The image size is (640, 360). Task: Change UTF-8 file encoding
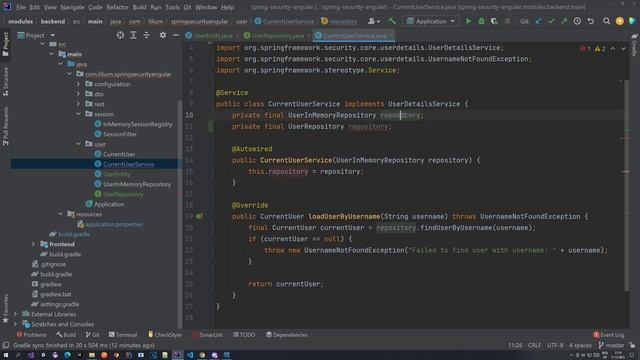pyautogui.click(x=555, y=345)
